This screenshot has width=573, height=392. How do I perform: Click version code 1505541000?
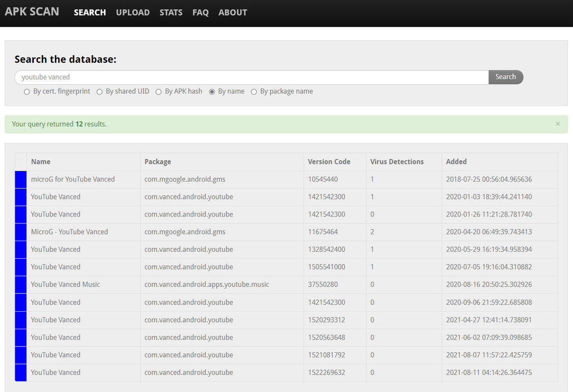click(326, 267)
